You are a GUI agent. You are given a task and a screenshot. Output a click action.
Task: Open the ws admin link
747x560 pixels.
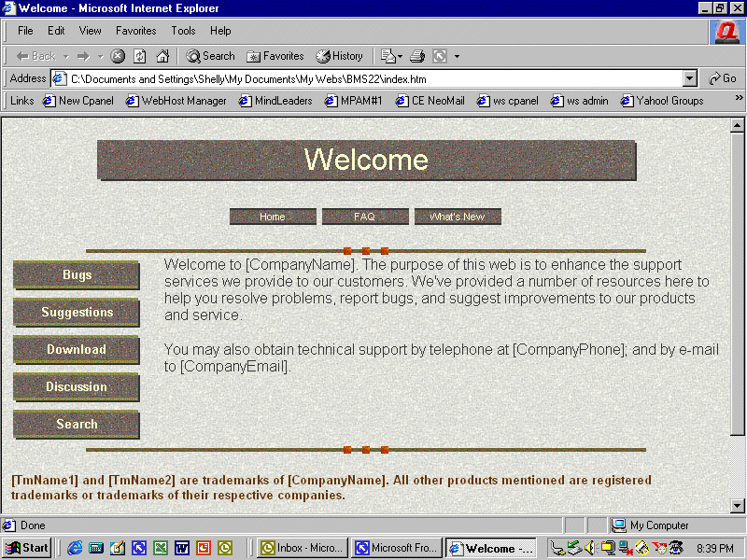coord(579,101)
